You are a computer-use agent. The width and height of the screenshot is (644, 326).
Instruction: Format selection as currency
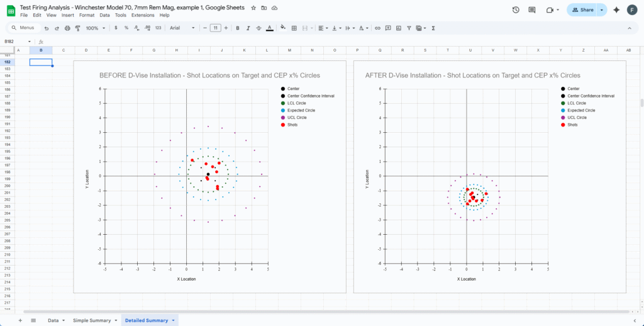(116, 28)
